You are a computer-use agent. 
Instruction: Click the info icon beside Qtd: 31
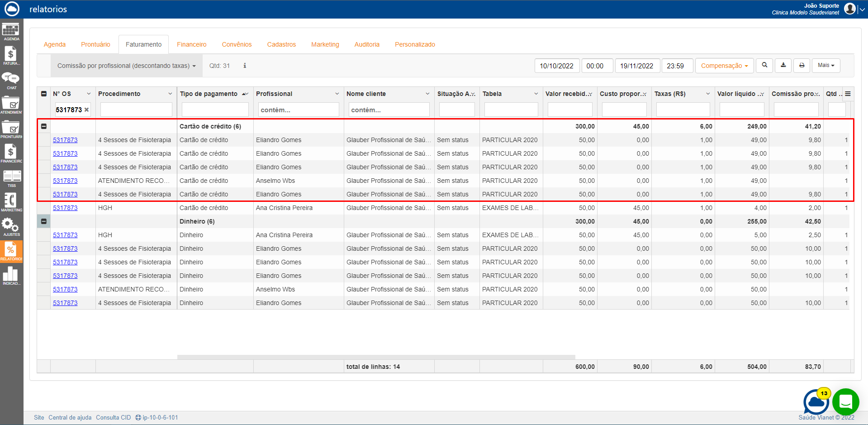pos(245,66)
